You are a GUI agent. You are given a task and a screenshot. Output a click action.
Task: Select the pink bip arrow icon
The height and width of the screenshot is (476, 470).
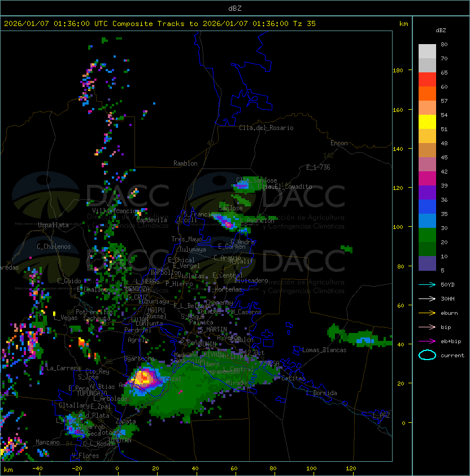tap(427, 327)
